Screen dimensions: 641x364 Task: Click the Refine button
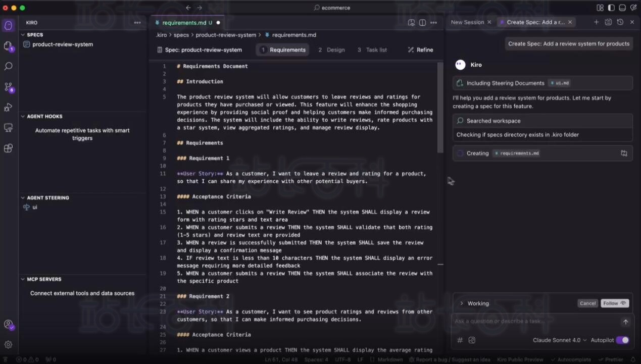point(420,50)
